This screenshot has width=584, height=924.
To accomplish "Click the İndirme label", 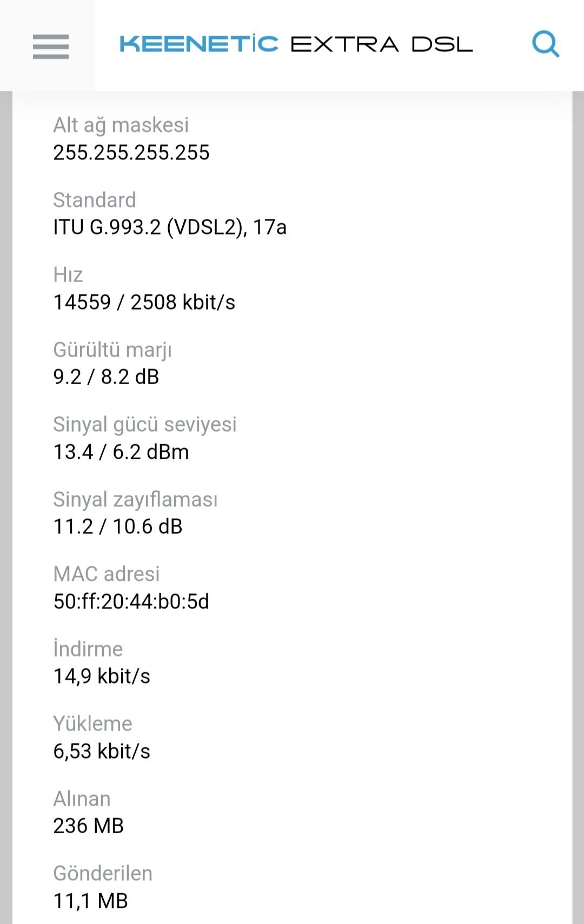I will [x=88, y=649].
